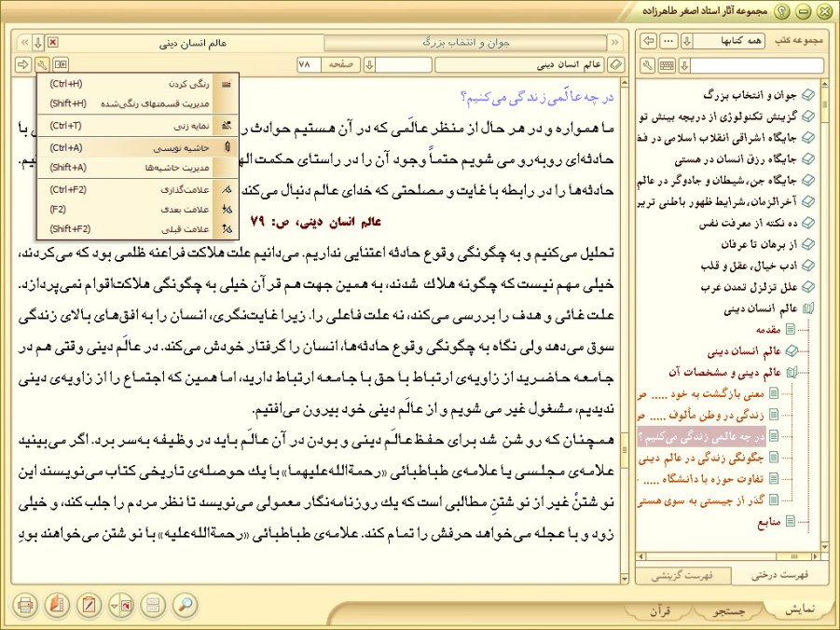840x630 pixels.
Task: Open the dropdown arrow next to the صفحه field
Action: click(369, 65)
